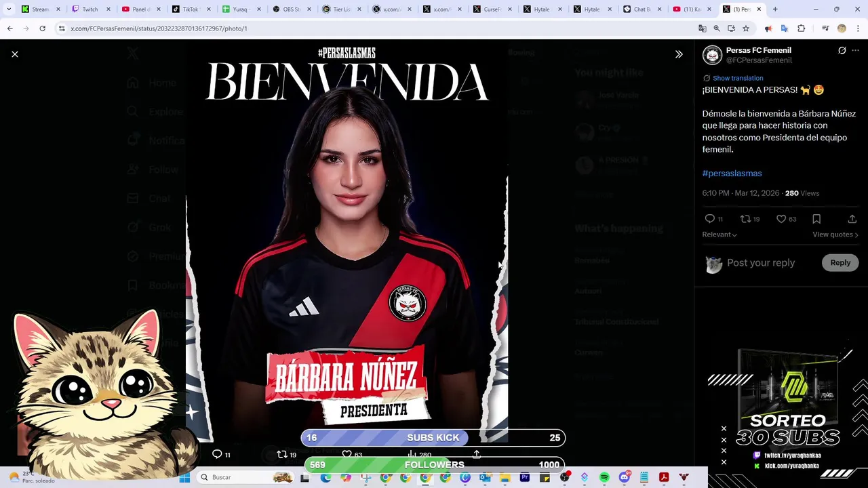Open OBS Studio from the taskbar

[564, 477]
